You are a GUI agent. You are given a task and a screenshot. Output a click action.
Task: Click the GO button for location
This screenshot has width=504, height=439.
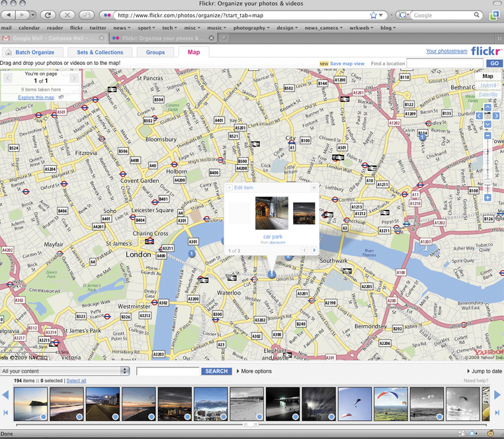494,64
